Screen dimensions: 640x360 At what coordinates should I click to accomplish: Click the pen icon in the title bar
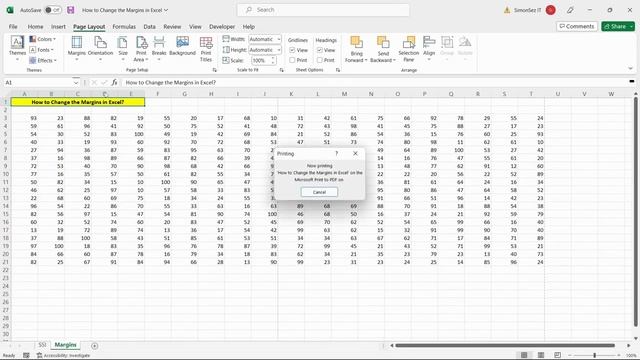click(570, 10)
